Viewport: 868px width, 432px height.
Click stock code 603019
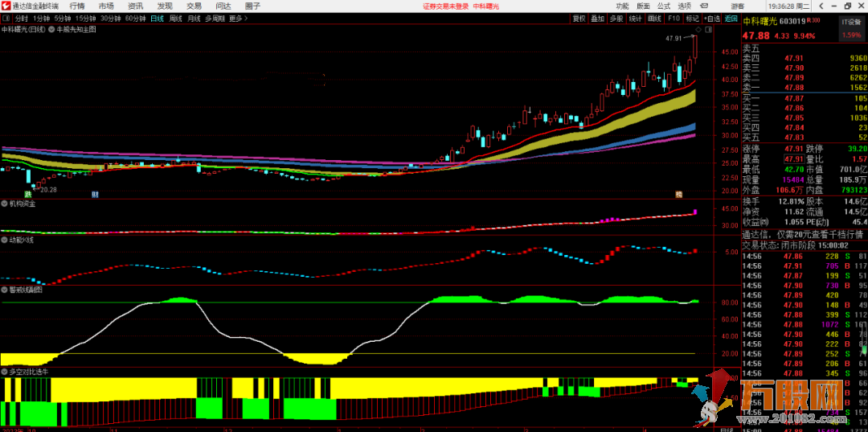click(x=792, y=21)
